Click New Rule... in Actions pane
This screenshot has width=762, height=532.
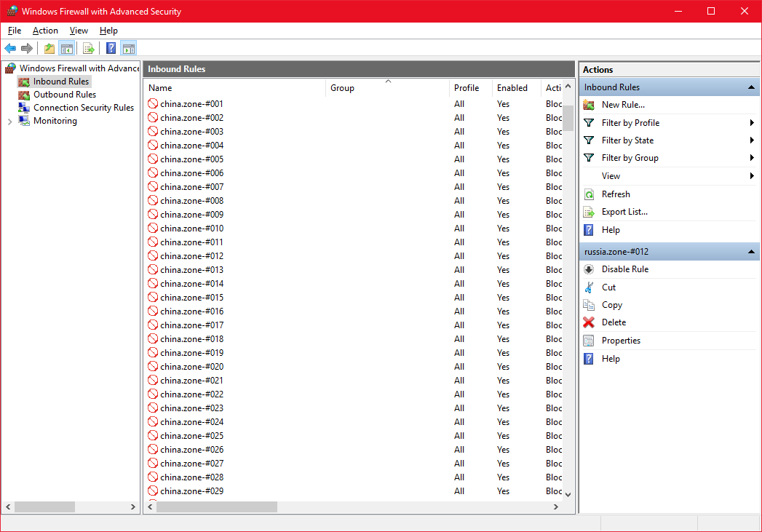(622, 105)
